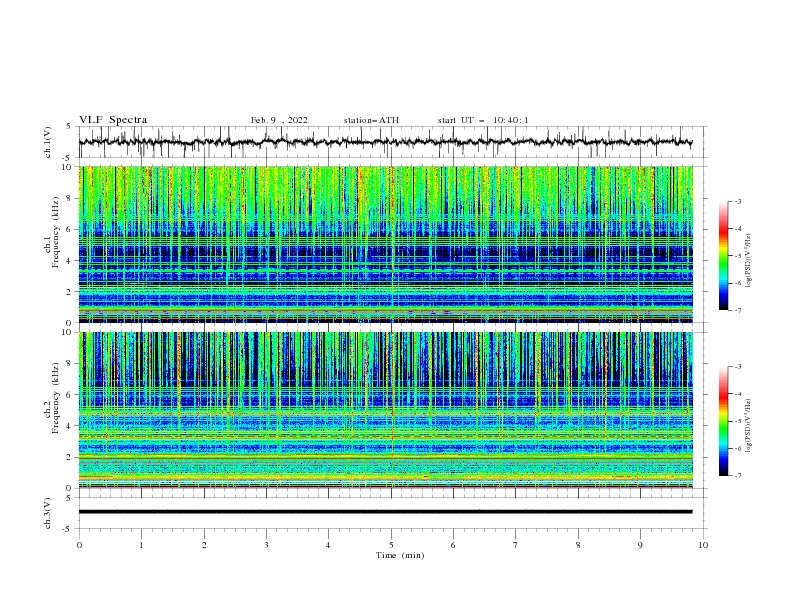Click time axis tick label "5"
Image resolution: width=792 pixels, height=612 pixels.
point(391,545)
